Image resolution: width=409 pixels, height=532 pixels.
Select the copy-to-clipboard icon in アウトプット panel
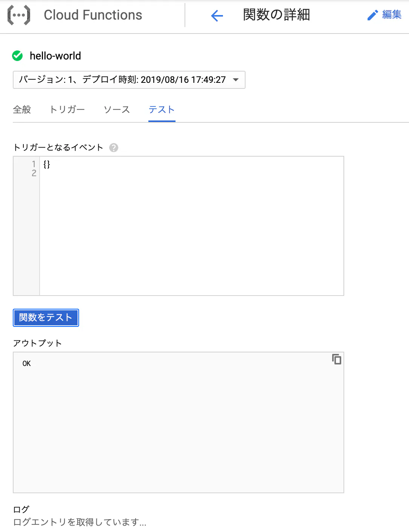(336, 360)
